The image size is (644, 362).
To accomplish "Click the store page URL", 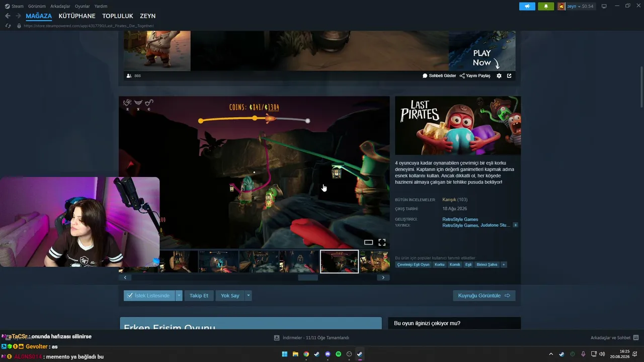I will 89,26.
